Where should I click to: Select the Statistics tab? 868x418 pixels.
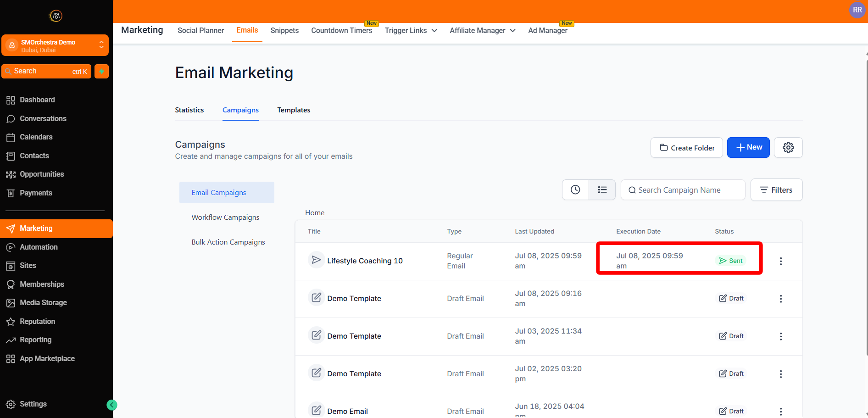189,110
